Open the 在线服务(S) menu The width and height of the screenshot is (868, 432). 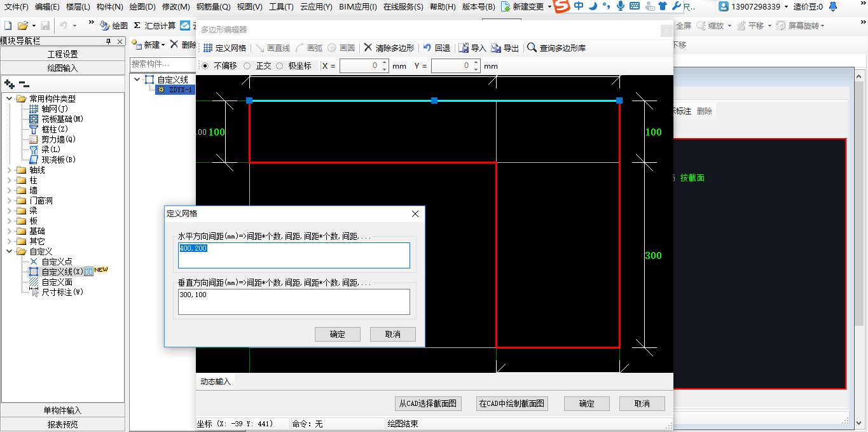point(403,6)
